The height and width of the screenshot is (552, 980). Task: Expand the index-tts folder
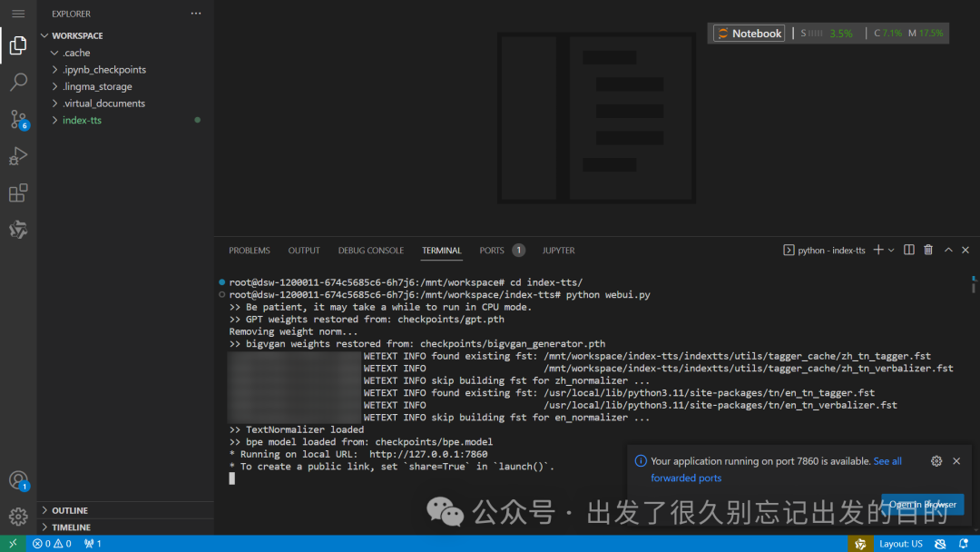(82, 120)
